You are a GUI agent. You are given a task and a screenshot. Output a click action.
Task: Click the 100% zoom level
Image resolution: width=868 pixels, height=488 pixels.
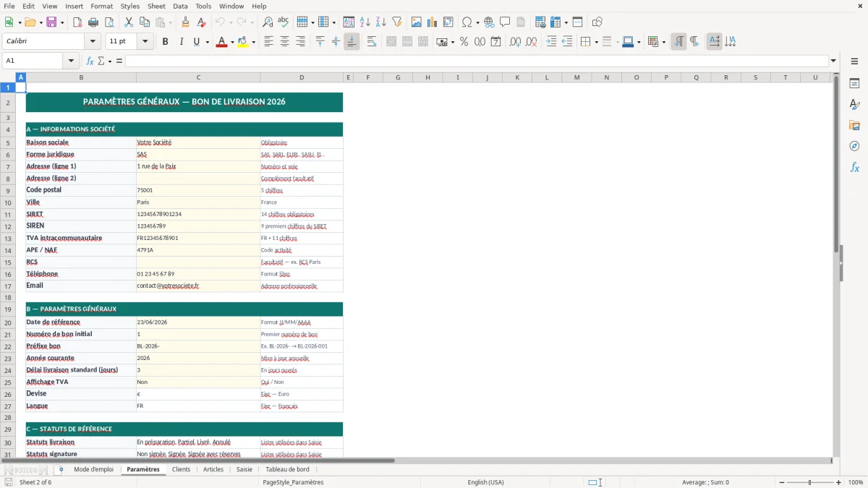(856, 482)
